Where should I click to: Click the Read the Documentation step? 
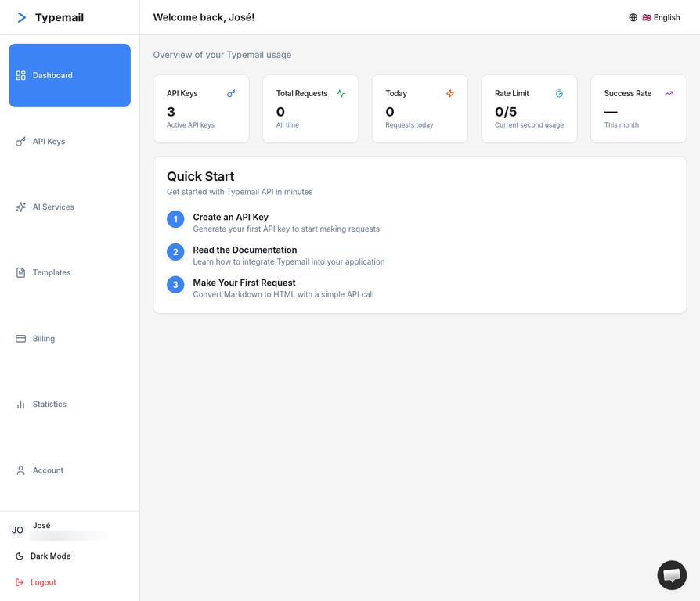245,250
